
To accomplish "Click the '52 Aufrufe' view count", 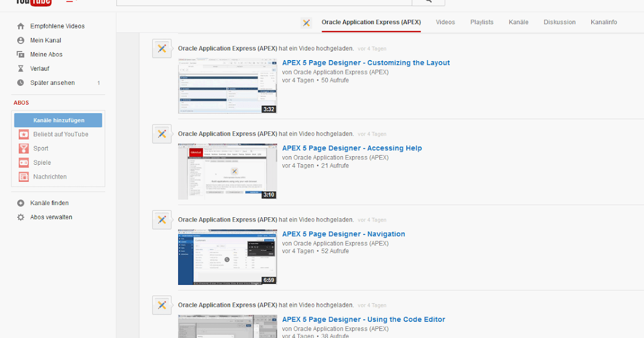I will point(335,251).
